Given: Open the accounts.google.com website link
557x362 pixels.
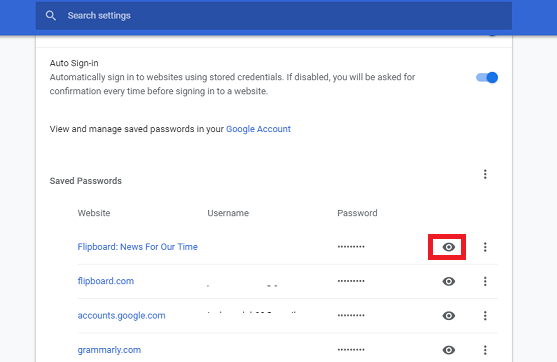Looking at the screenshot, I should (x=121, y=315).
